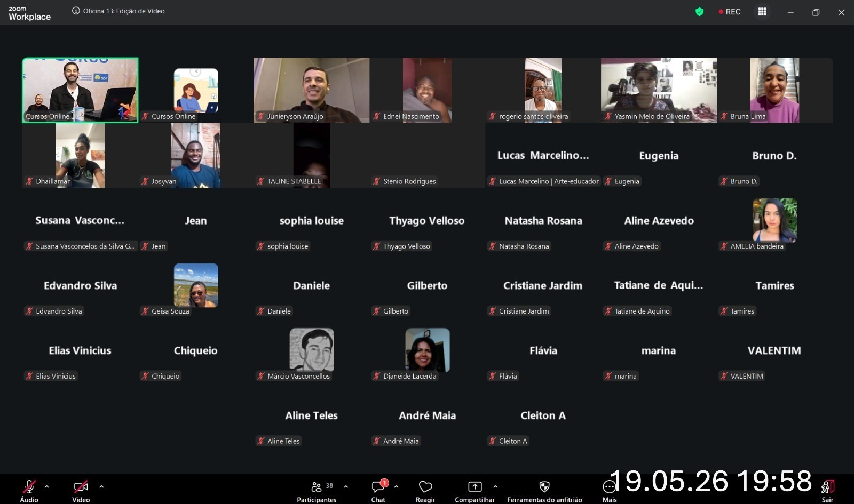Click the Edvandro Silva name label

pyautogui.click(x=59, y=311)
